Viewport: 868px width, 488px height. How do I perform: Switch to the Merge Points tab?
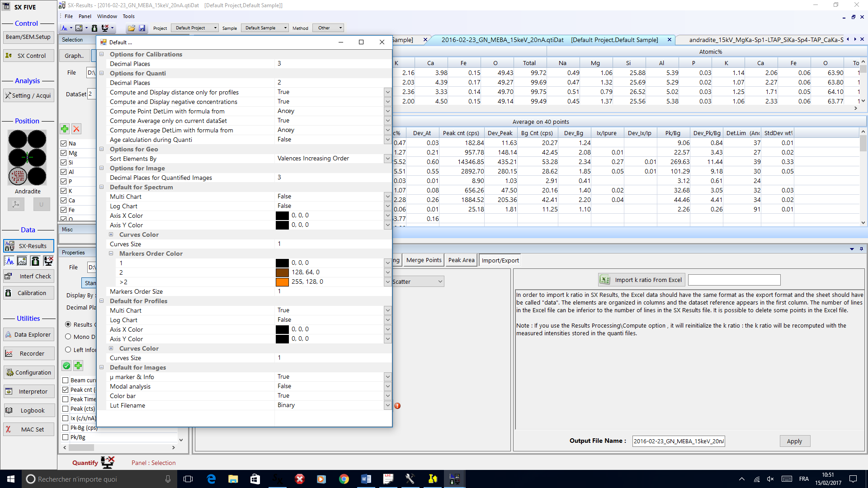424,260
